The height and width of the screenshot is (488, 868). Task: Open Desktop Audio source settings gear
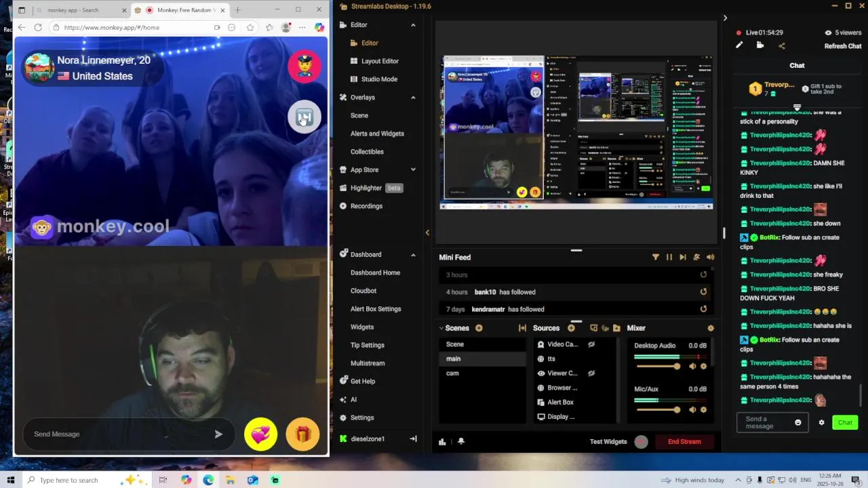(x=704, y=367)
